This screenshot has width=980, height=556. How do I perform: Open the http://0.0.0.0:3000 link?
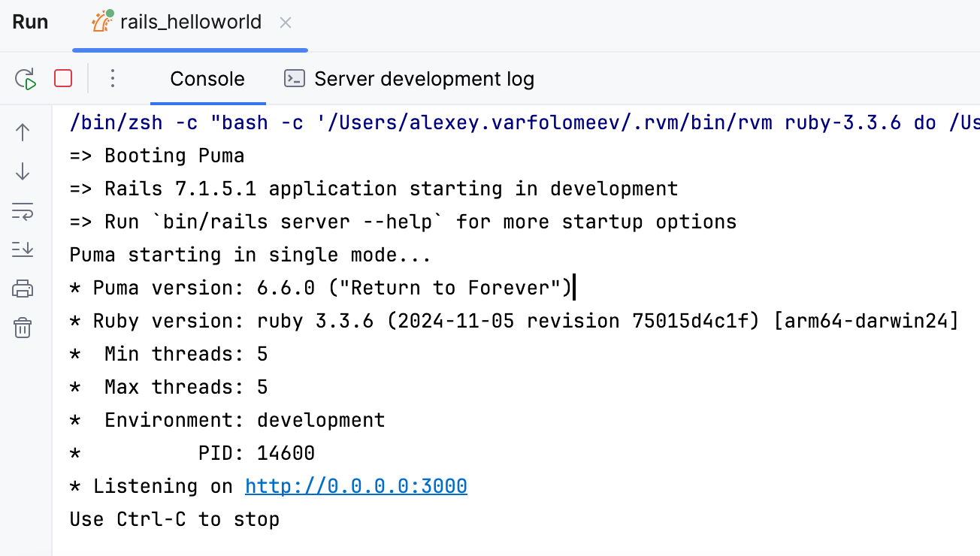tap(355, 485)
